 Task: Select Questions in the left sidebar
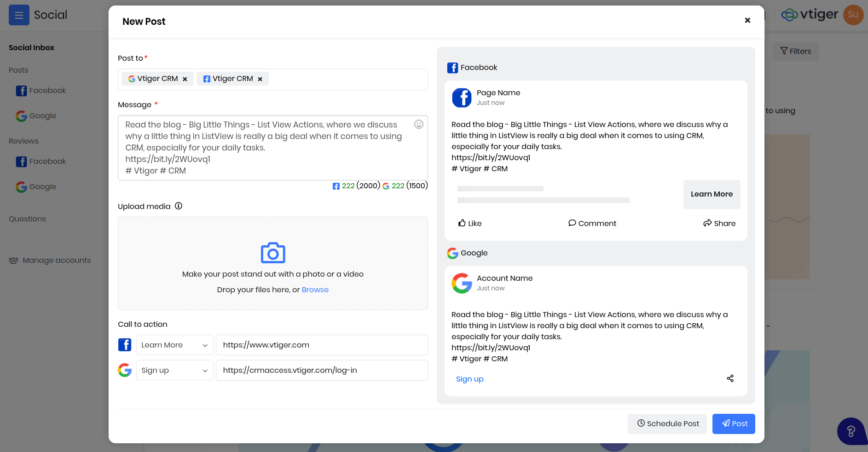click(x=27, y=219)
